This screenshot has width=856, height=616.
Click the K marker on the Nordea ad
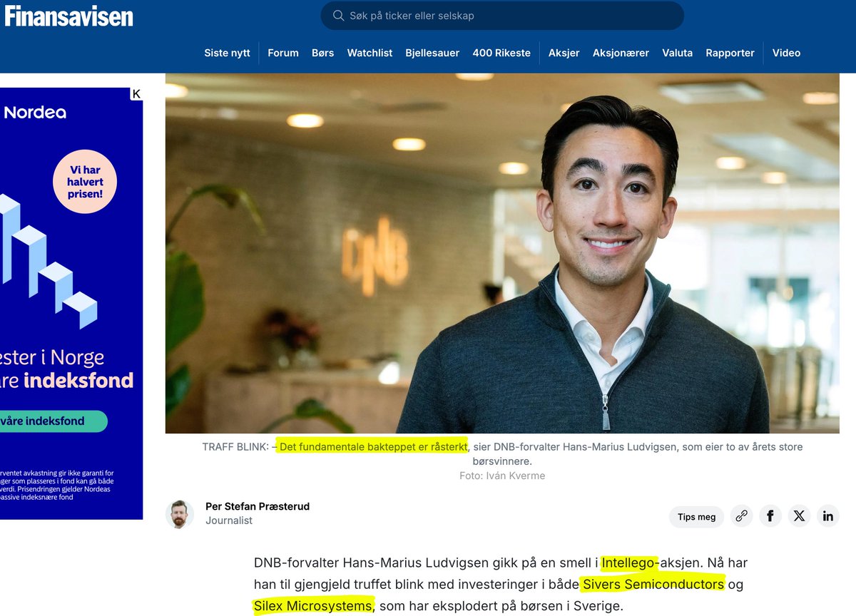(x=136, y=94)
